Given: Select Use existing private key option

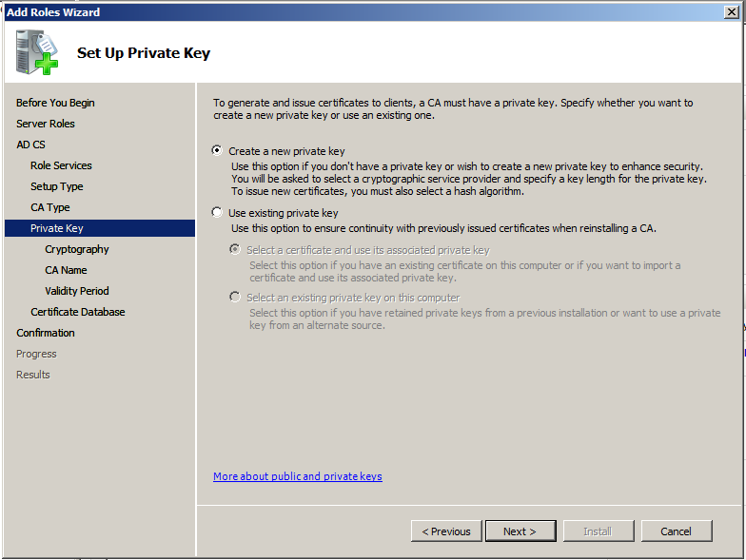Looking at the screenshot, I should (x=218, y=213).
